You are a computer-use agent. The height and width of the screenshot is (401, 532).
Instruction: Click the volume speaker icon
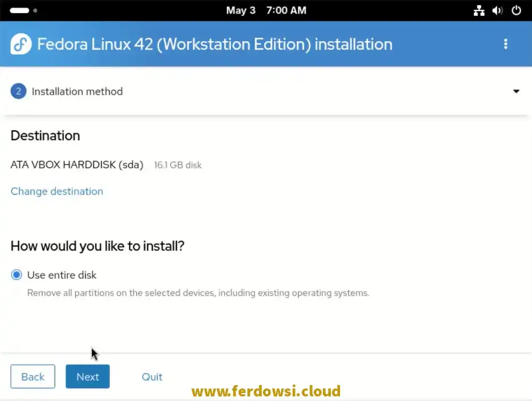497,10
